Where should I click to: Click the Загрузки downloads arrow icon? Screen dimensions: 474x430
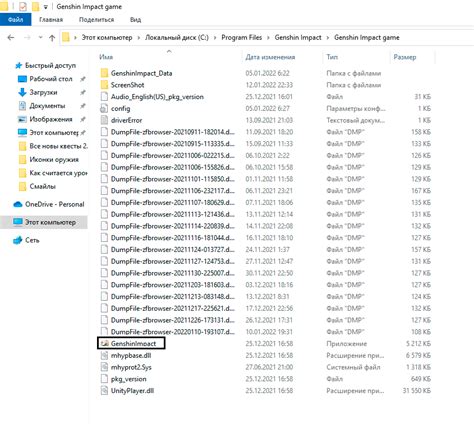click(x=22, y=92)
